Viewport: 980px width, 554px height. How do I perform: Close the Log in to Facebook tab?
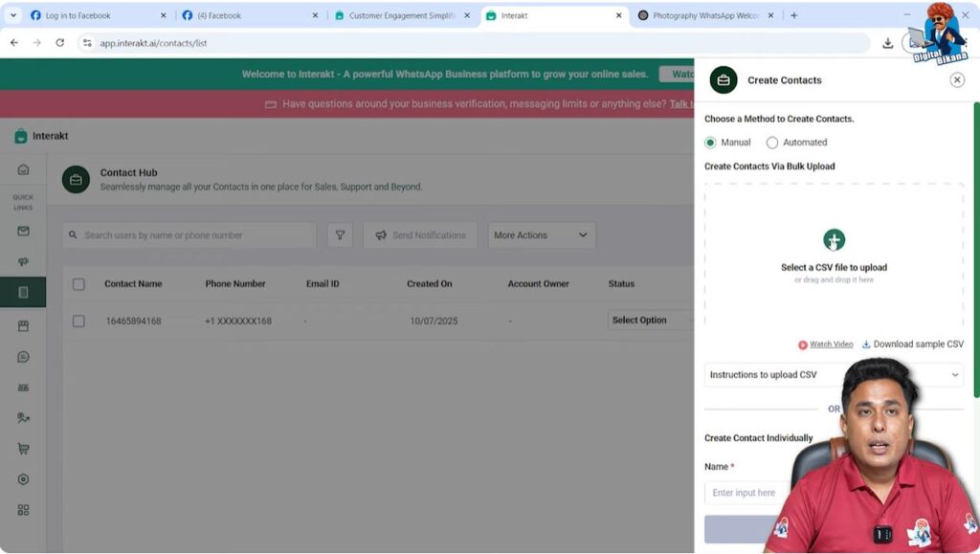[163, 15]
